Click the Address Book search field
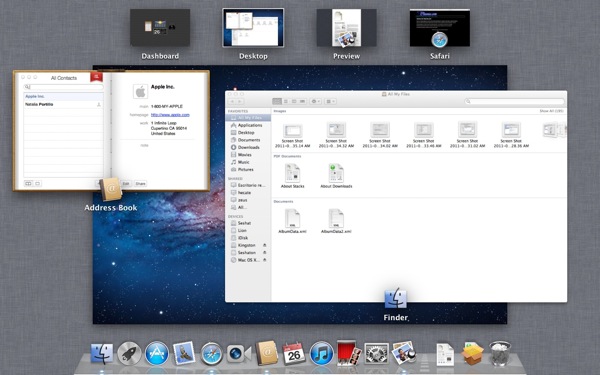The height and width of the screenshot is (375, 600). [x=63, y=87]
